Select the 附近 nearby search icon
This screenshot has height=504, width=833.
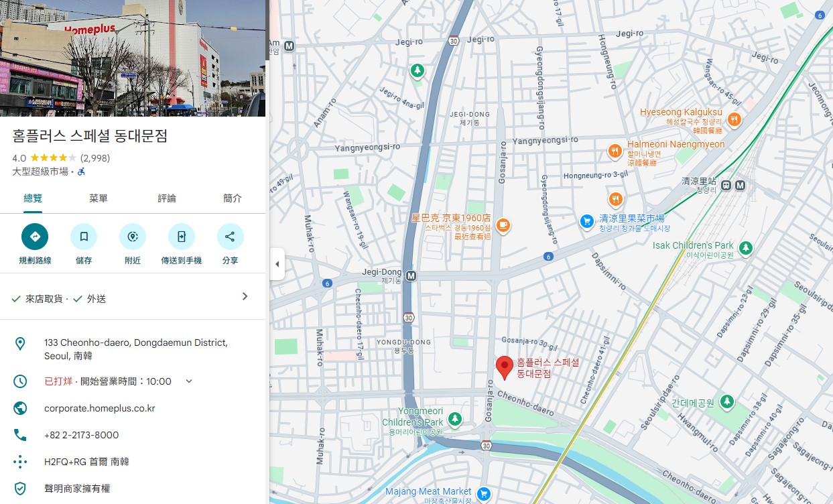point(132,236)
